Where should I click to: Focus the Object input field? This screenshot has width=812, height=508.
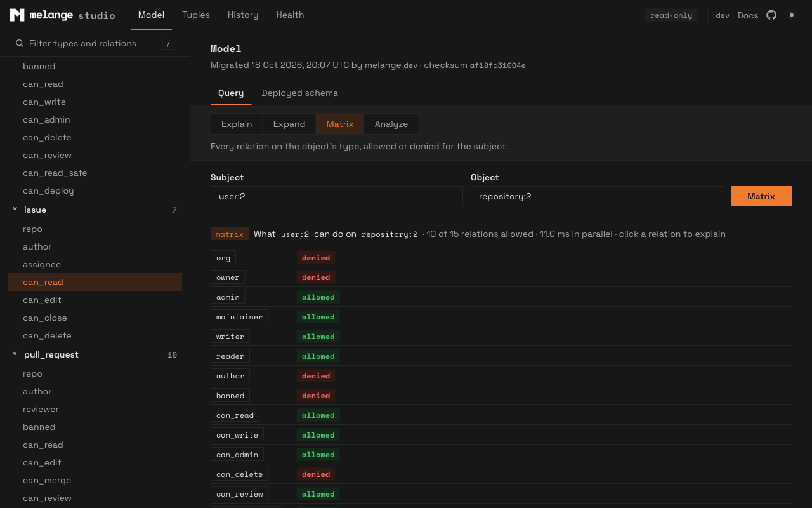pos(597,196)
